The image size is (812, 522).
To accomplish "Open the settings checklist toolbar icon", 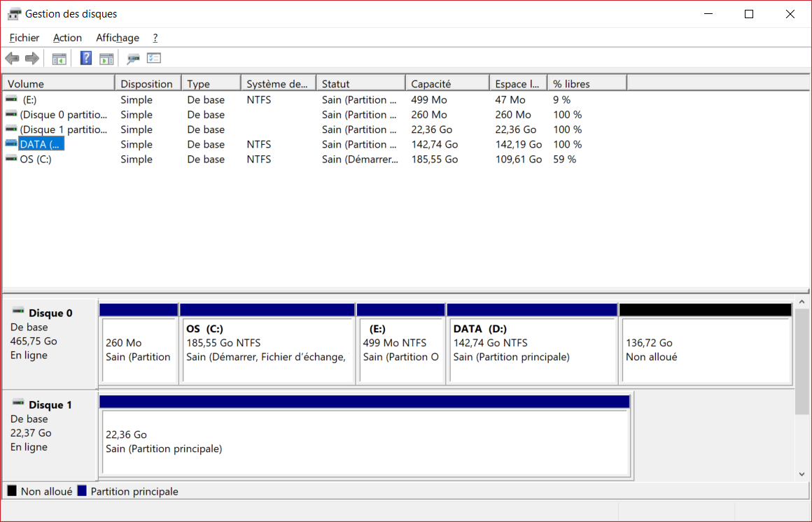I will click(x=154, y=59).
